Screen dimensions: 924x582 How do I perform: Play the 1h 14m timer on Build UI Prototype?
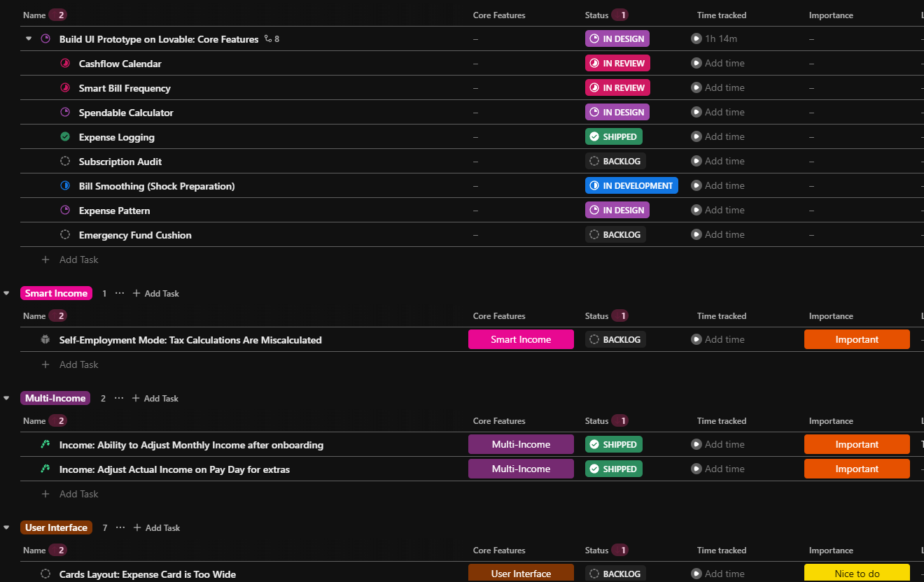pyautogui.click(x=696, y=38)
